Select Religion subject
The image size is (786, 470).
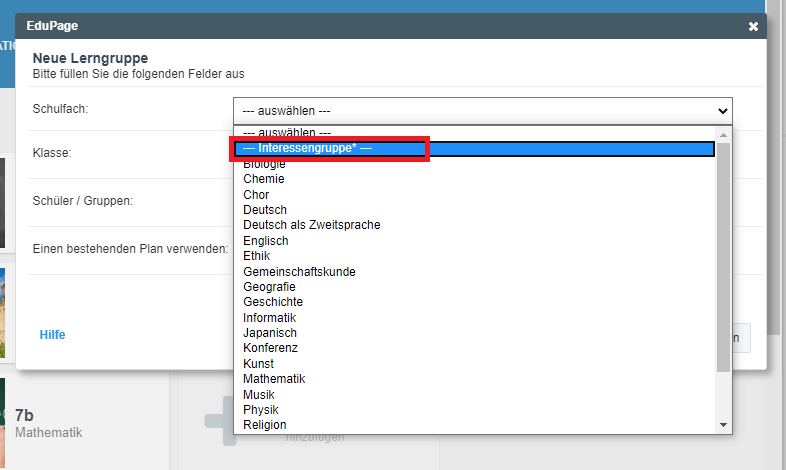[x=475, y=425]
